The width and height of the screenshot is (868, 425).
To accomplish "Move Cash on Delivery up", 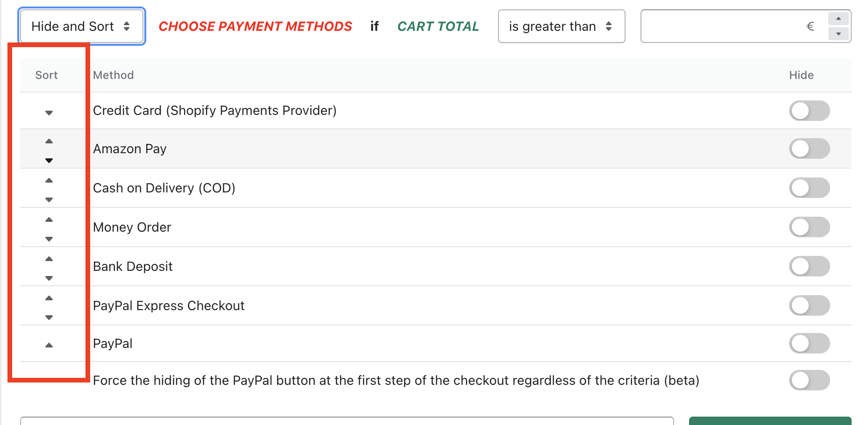I will pyautogui.click(x=49, y=180).
